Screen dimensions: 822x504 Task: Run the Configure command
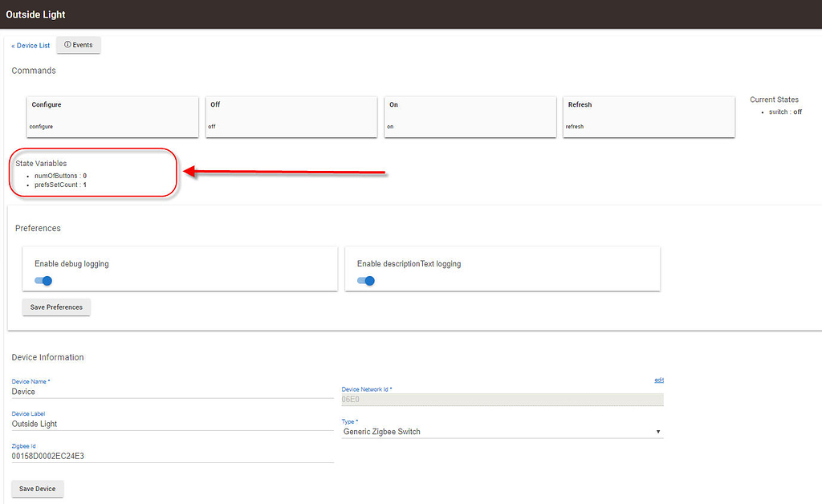[113, 116]
